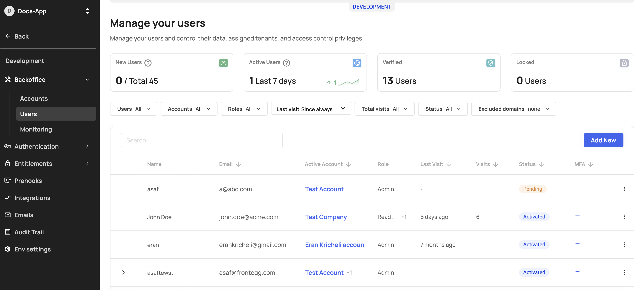
Task: Click into the Search users field
Action: 201,140
